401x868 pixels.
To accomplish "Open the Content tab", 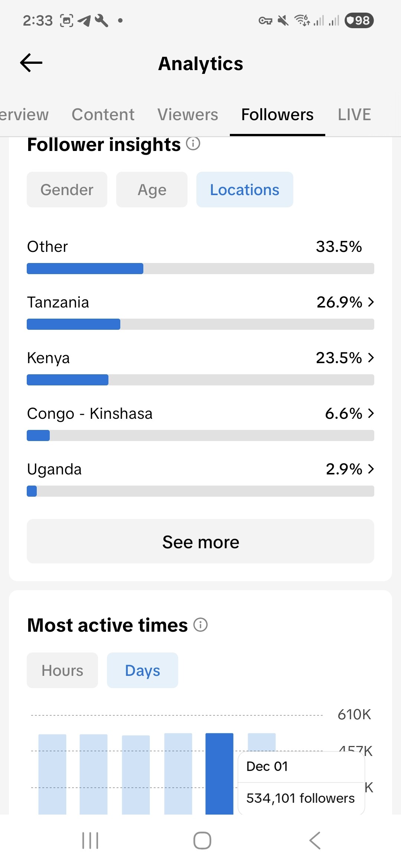I will (x=103, y=115).
